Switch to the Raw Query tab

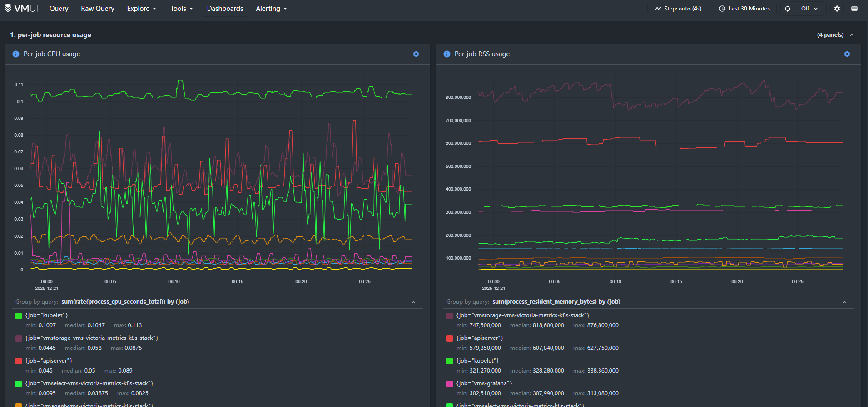[x=98, y=9]
